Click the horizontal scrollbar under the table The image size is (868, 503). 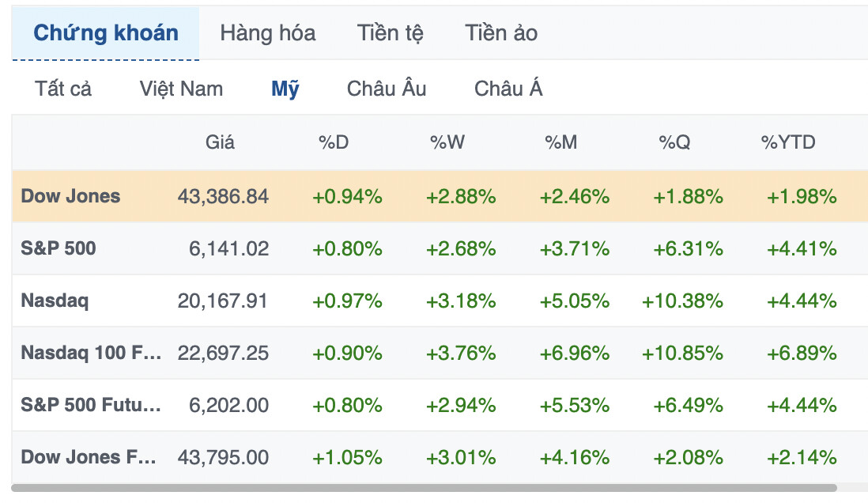click(424, 488)
